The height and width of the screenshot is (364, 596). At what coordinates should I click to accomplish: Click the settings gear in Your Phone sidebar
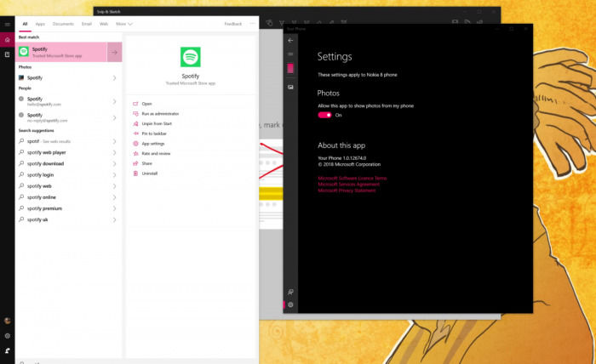(x=290, y=304)
